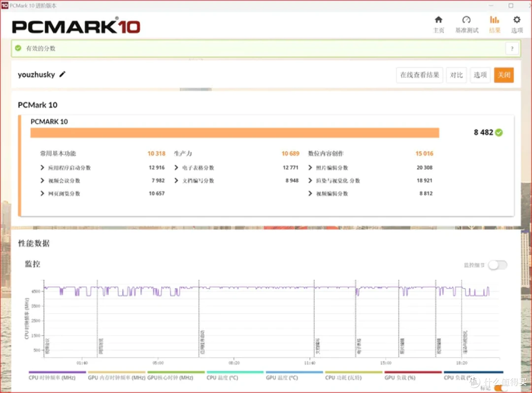The image size is (532, 393).
Task: Click the value 8 812
Action: (x=426, y=193)
